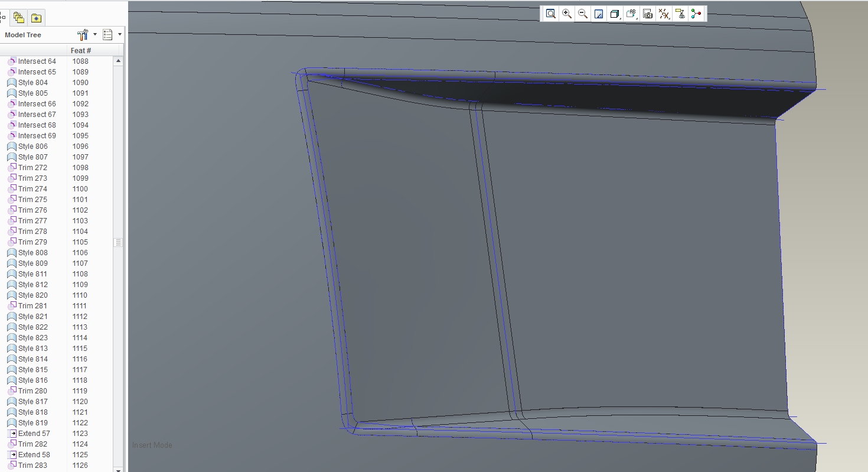Select Style 819 feature
The width and height of the screenshot is (868, 472).
click(x=33, y=423)
